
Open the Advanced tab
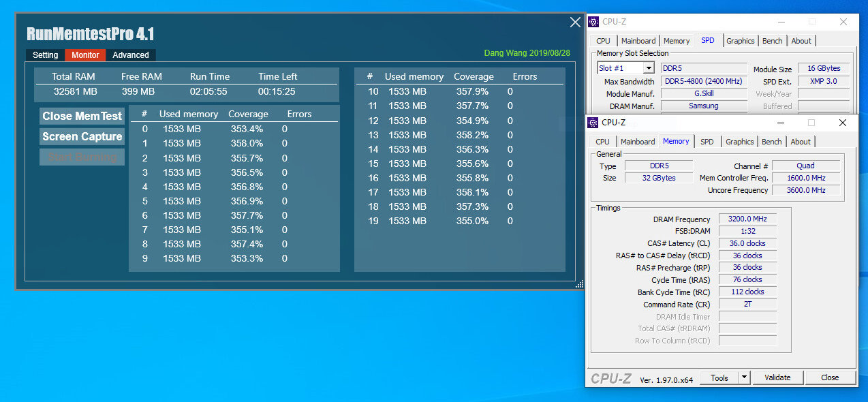(131, 55)
